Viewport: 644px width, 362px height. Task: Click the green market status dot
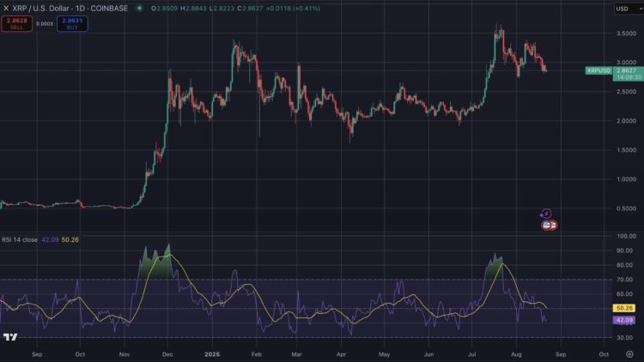point(140,9)
